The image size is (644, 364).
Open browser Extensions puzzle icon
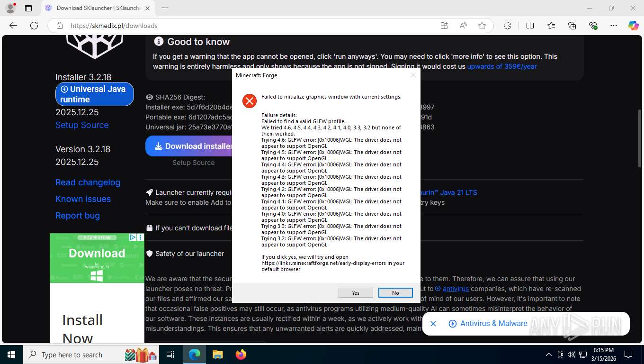point(507,26)
